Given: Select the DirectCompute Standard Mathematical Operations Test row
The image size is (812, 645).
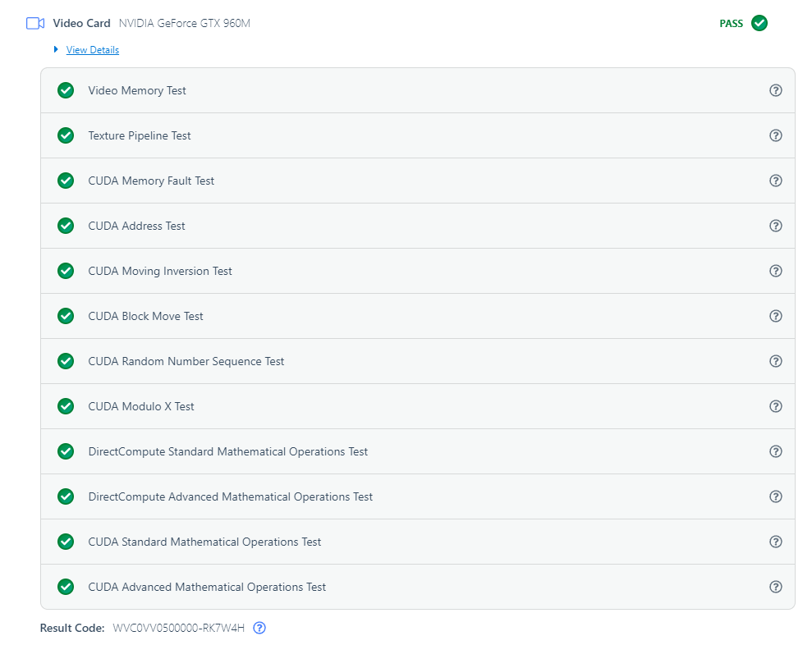Looking at the screenshot, I should point(417,451).
